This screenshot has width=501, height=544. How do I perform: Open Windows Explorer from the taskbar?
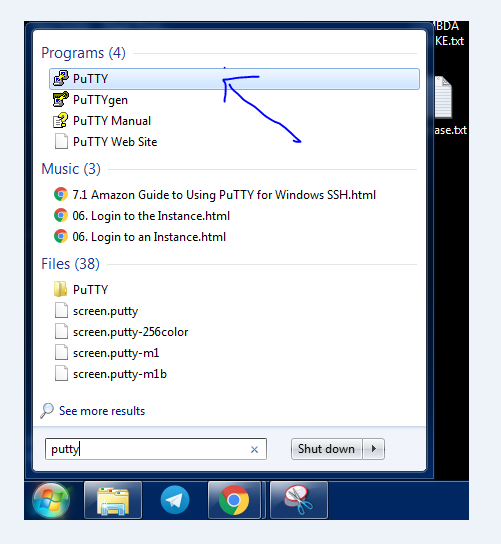[113, 500]
